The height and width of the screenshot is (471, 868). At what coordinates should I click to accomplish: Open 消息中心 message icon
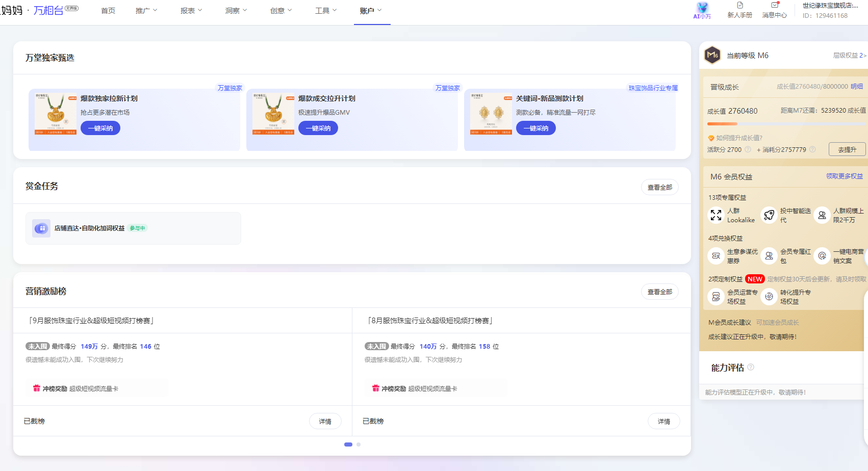[774, 6]
